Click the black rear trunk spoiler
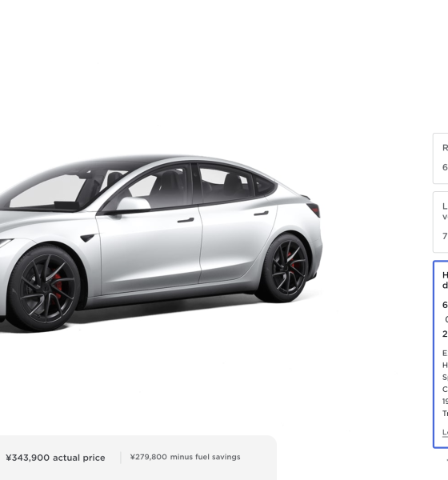448x480 pixels. [306, 197]
